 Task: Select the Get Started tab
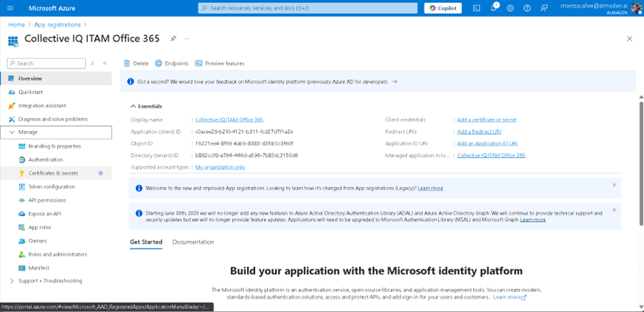(x=146, y=241)
